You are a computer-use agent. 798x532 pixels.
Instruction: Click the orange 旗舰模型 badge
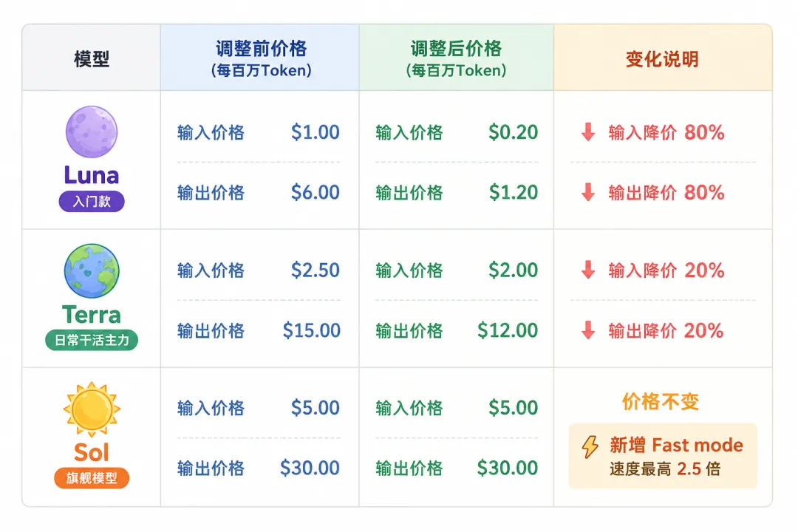[92, 477]
